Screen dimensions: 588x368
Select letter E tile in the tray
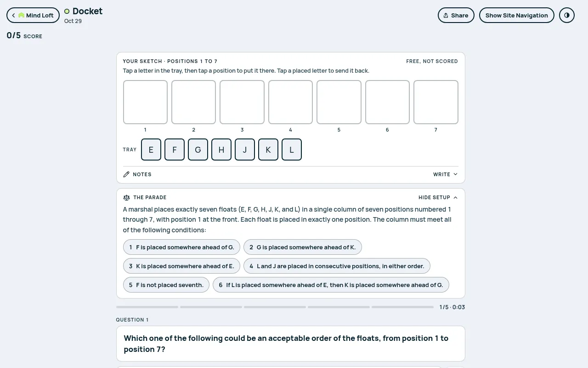(151, 149)
